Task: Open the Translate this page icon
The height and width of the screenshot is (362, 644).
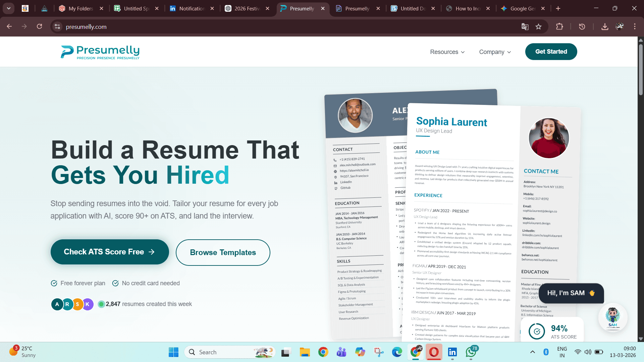Action: 525,26
